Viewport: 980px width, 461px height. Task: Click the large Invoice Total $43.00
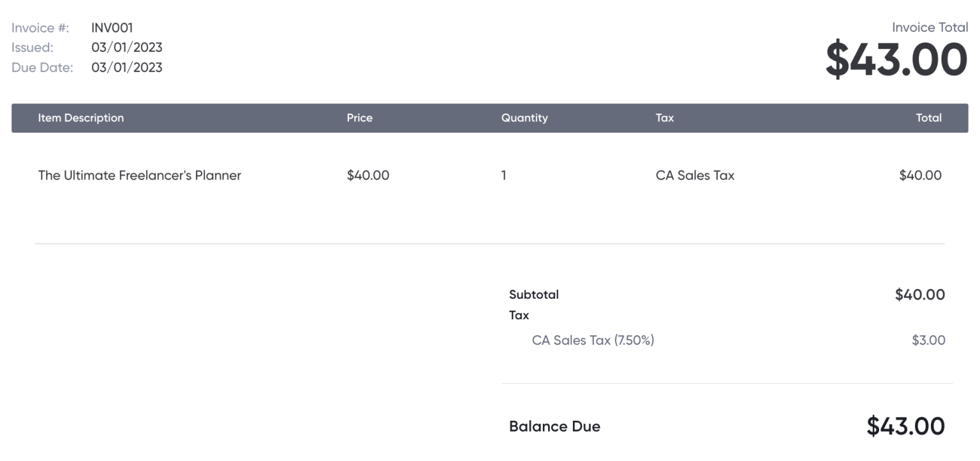pos(896,59)
